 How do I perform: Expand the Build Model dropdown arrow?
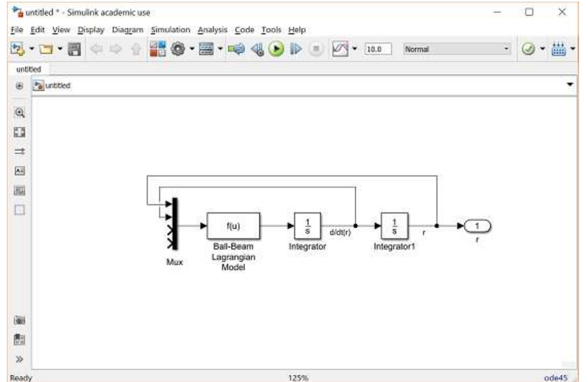tap(572, 49)
